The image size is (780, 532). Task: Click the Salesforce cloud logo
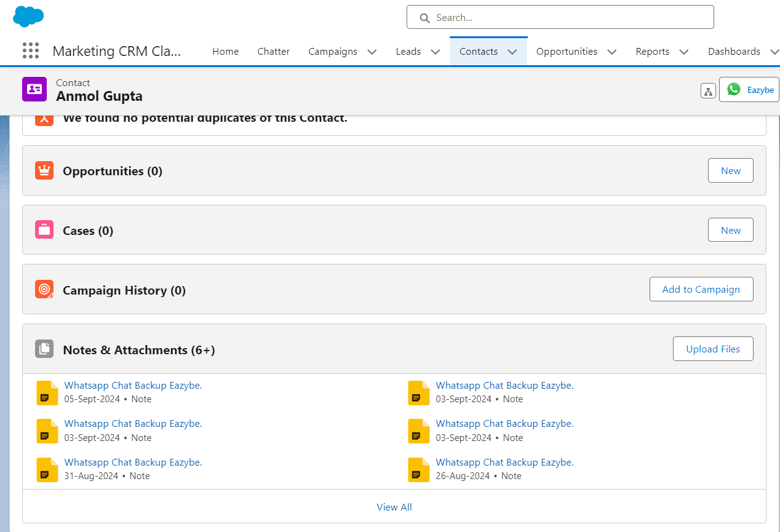28,17
